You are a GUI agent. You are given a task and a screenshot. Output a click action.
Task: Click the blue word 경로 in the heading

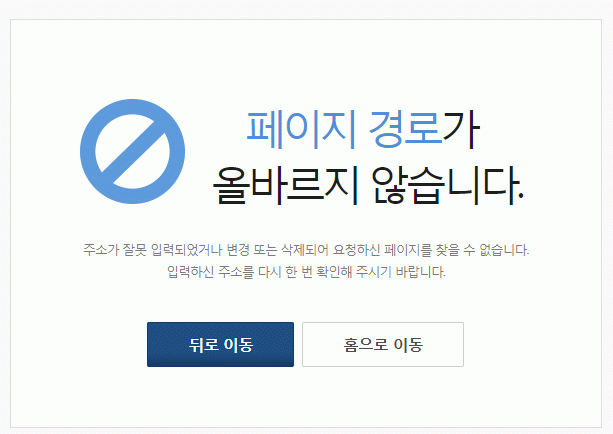coord(405,130)
